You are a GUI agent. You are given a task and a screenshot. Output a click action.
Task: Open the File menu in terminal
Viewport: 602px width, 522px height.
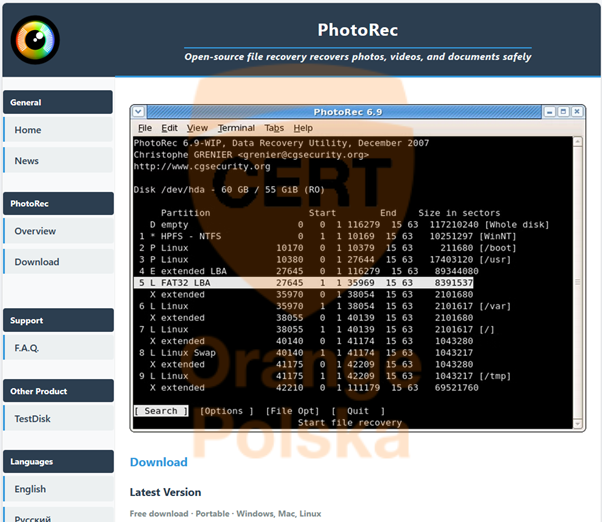click(145, 128)
